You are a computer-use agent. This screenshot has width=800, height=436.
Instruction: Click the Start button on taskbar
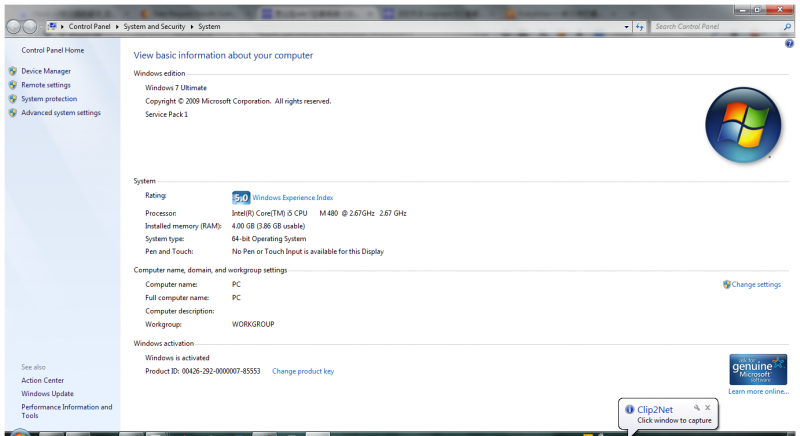coord(19,433)
